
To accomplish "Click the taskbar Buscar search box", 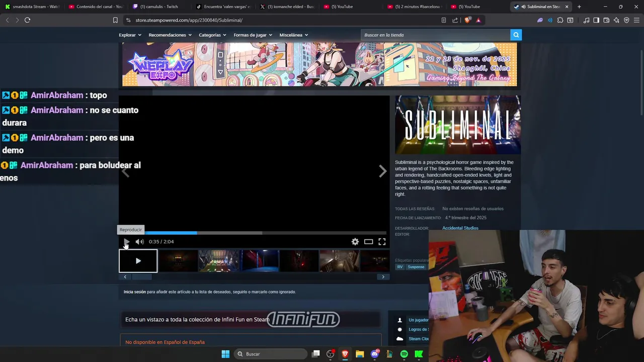I will (271, 354).
